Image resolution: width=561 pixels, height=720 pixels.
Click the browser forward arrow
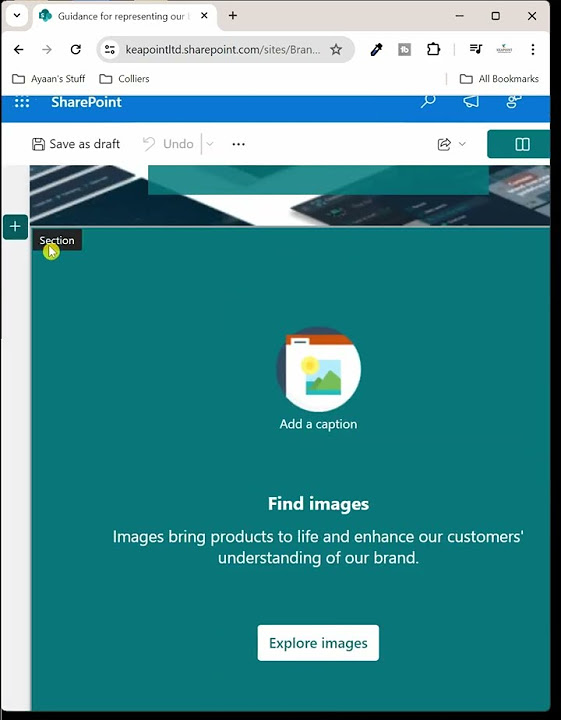(47, 49)
